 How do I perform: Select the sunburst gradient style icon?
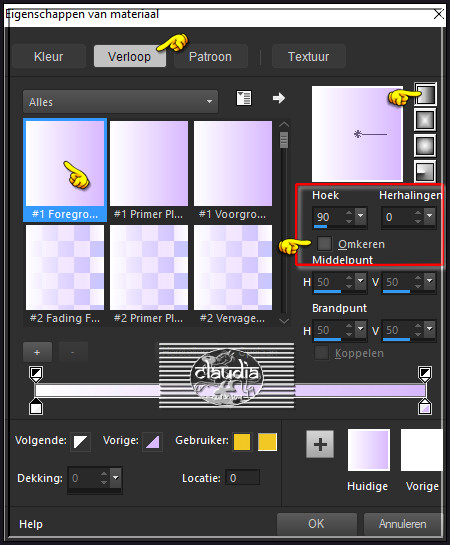click(425, 146)
